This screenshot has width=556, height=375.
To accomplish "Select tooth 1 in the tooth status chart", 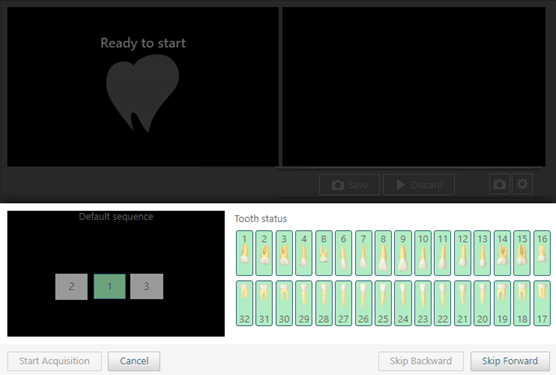I will pyautogui.click(x=244, y=253).
